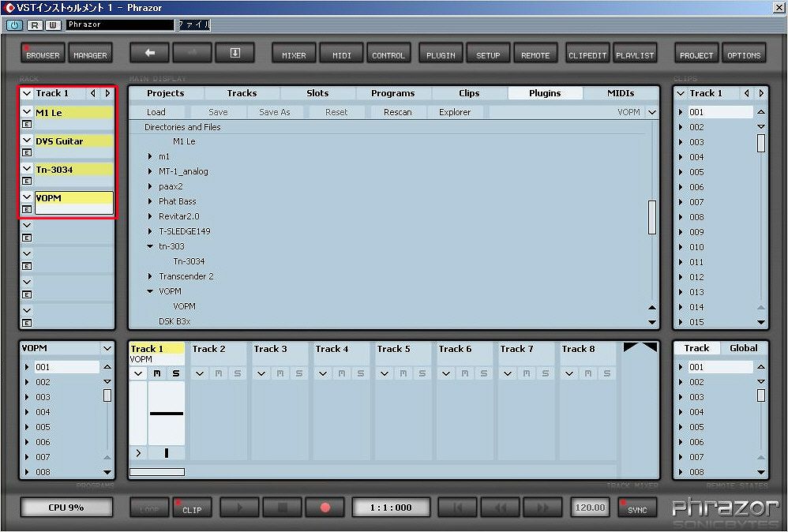Switch to the Tracks tab

coord(242,93)
